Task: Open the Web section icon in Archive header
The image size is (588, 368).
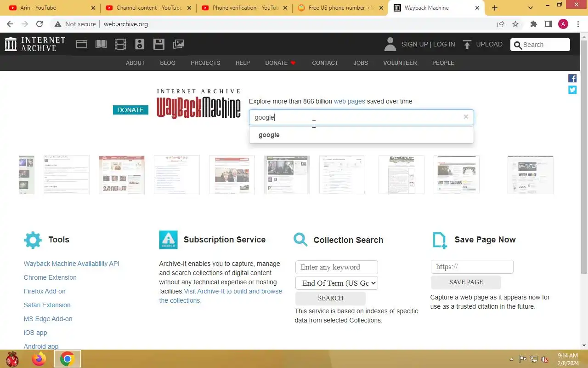Action: point(82,44)
